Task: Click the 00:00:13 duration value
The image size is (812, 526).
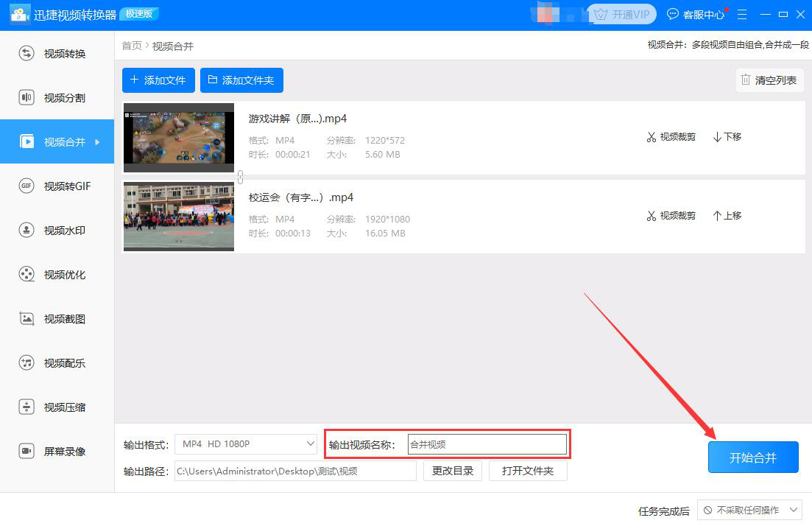Action: point(292,234)
